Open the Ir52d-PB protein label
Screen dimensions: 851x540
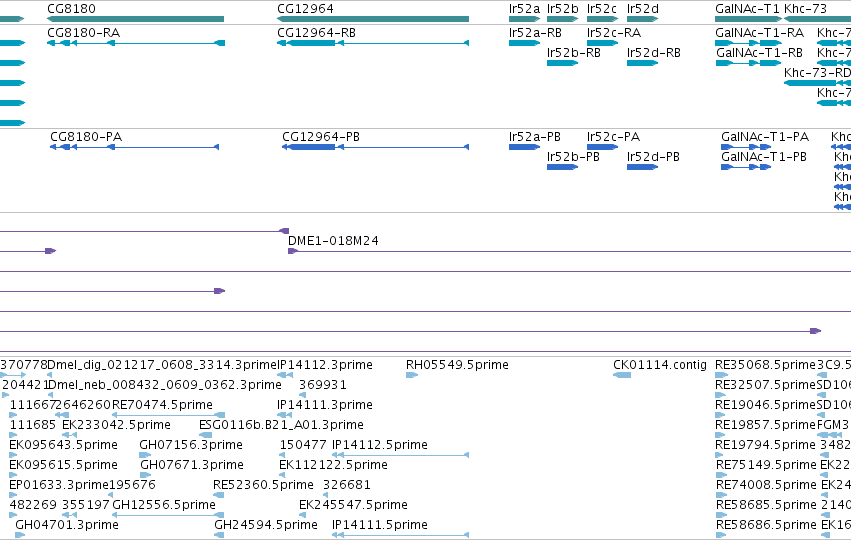[x=653, y=157]
